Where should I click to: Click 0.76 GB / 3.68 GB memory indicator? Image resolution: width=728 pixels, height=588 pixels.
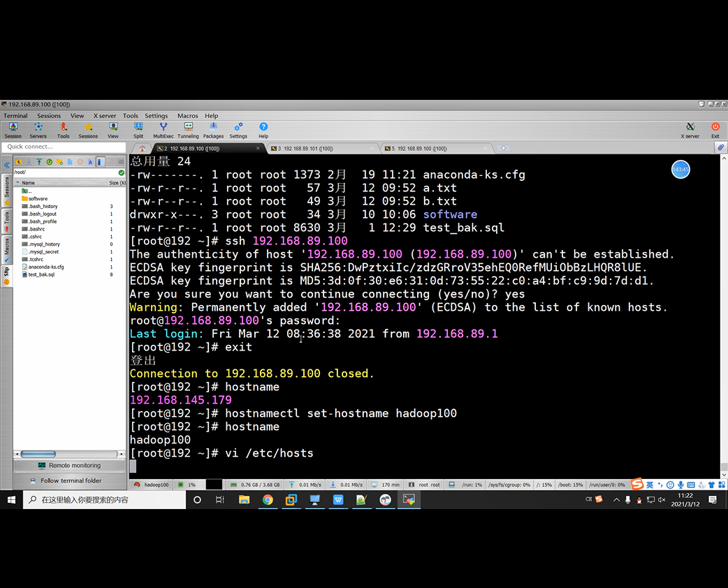255,485
